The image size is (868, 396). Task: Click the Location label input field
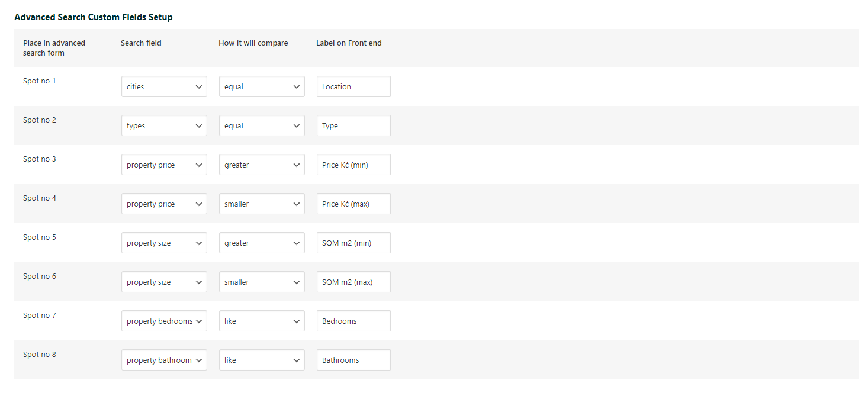click(353, 86)
